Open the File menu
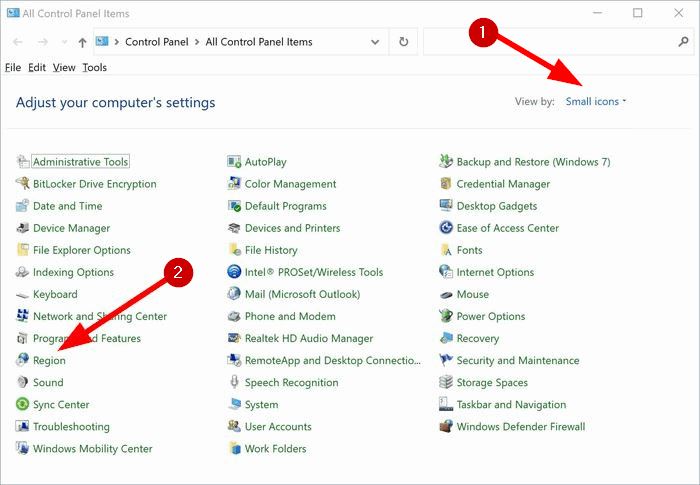Screen dimensions: 700x485 pyautogui.click(x=13, y=67)
